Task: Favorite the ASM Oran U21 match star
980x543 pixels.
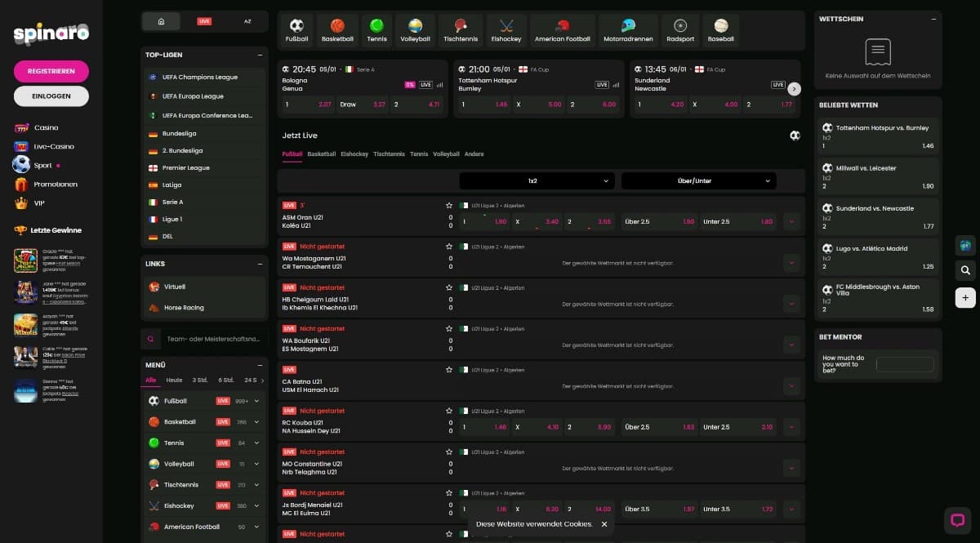Action: (448, 206)
